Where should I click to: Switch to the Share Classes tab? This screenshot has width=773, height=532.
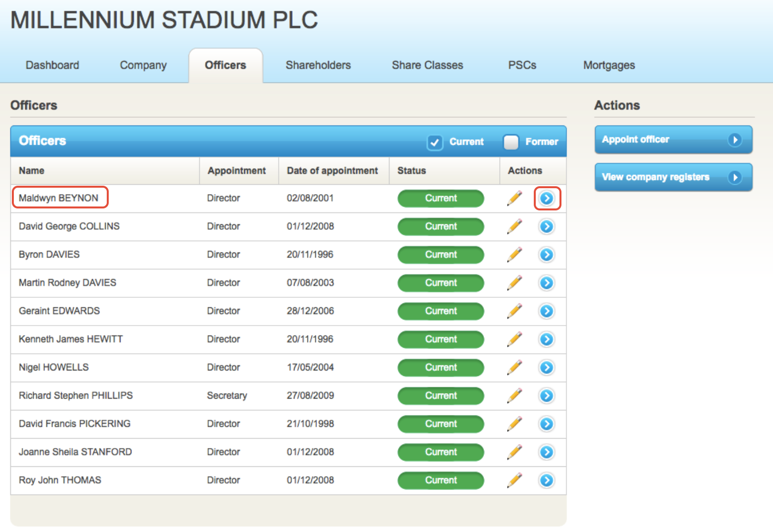tap(428, 65)
